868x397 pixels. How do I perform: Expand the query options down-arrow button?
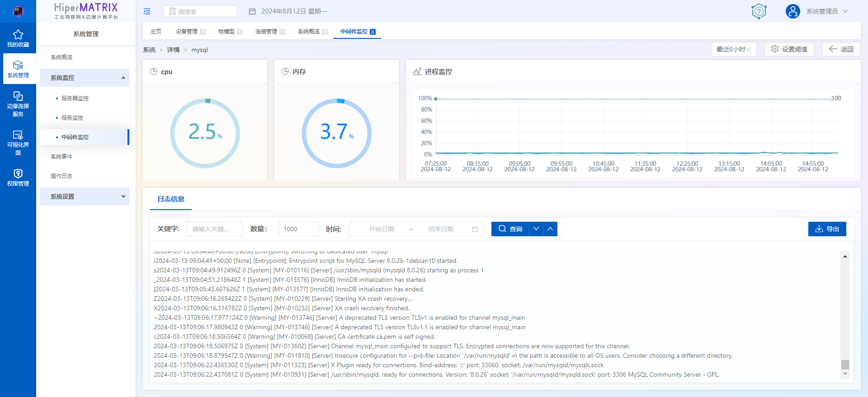[x=536, y=229]
